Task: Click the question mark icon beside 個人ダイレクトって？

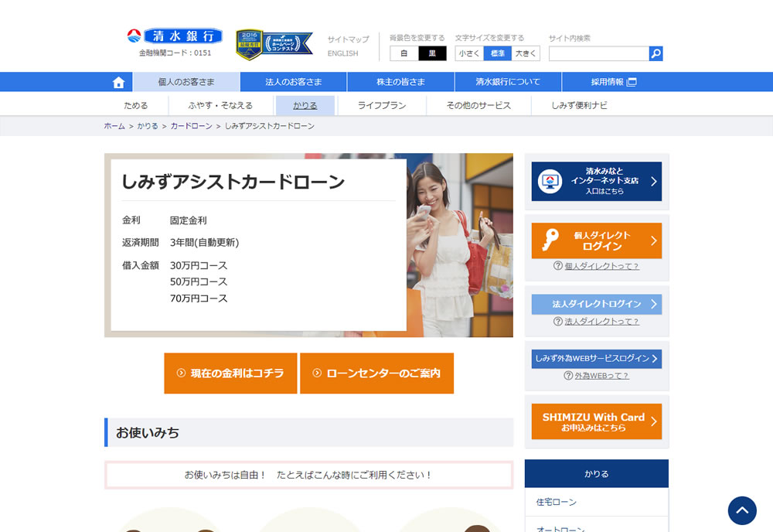Action: point(558,266)
